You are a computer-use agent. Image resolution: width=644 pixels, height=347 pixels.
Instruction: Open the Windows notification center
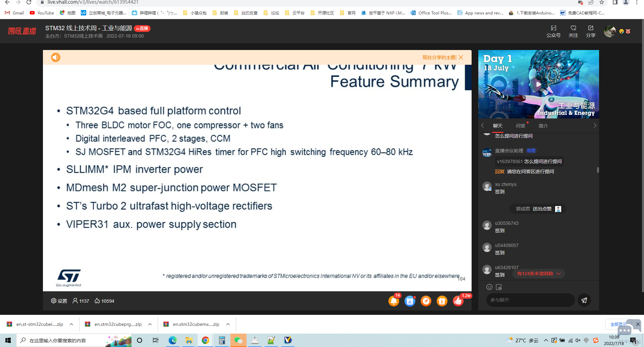point(633,341)
